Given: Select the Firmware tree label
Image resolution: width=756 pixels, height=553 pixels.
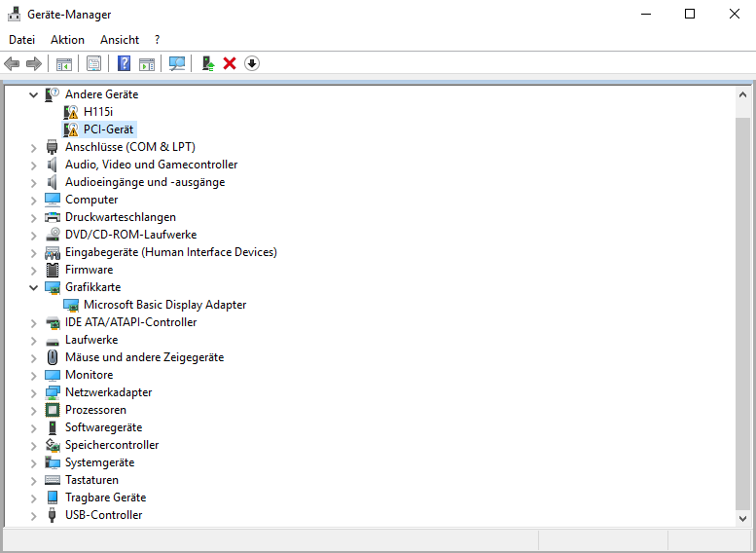Looking at the screenshot, I should tap(90, 270).
